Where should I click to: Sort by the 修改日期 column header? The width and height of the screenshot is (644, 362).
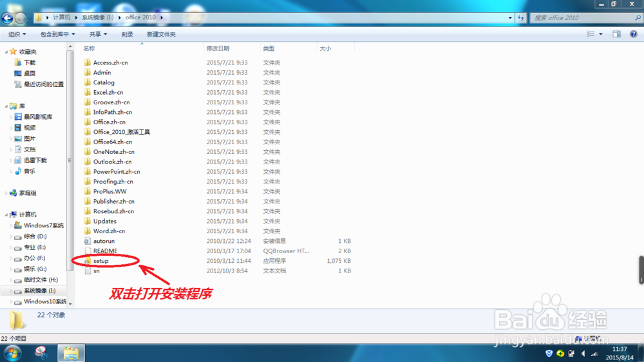pyautogui.click(x=218, y=48)
